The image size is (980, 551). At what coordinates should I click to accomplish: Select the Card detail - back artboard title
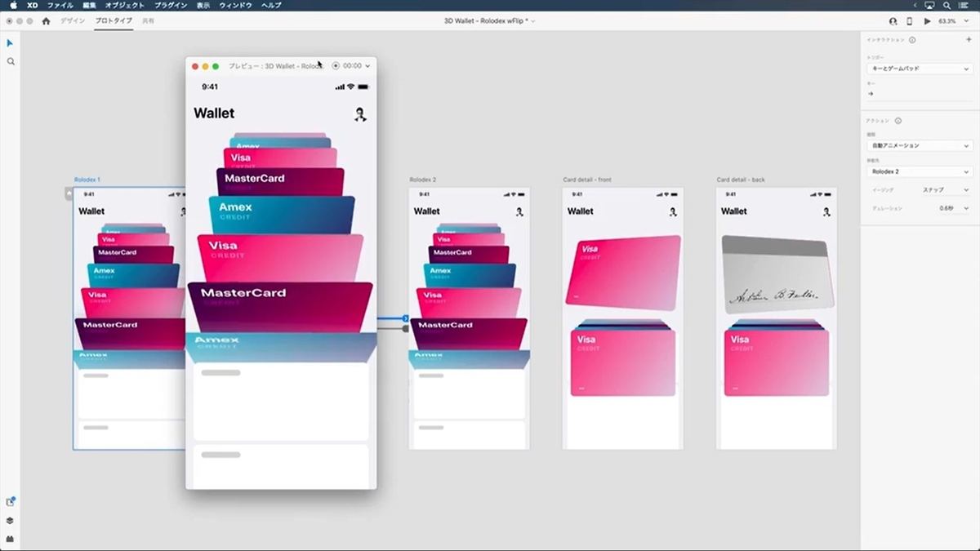tap(741, 180)
